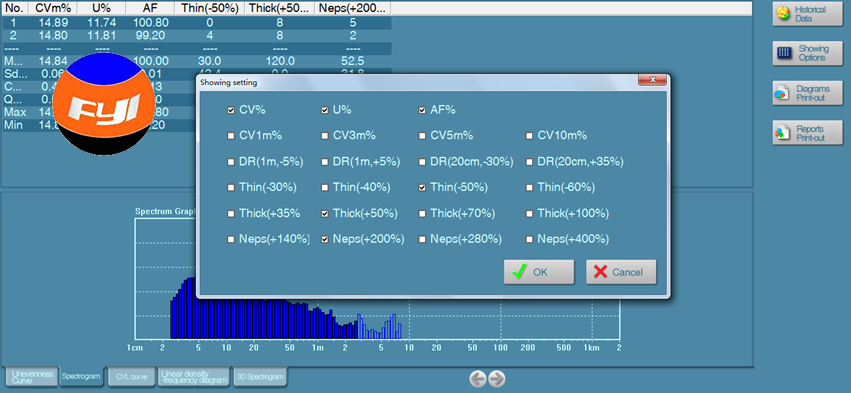Disable the Neps(+200%) checkbox
Screen dimensions: 851x393
click(x=325, y=239)
